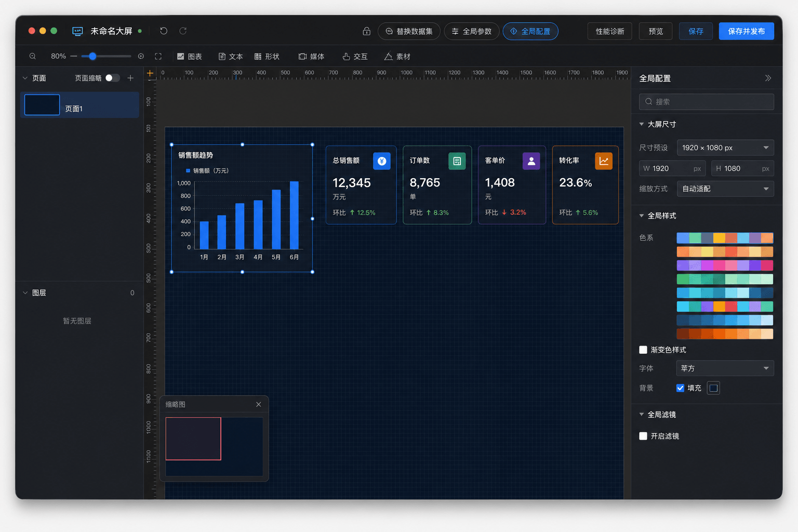The height and width of the screenshot is (532, 798).
Task: Click the search magnifier icon in 搜索 box
Action: pos(649,102)
